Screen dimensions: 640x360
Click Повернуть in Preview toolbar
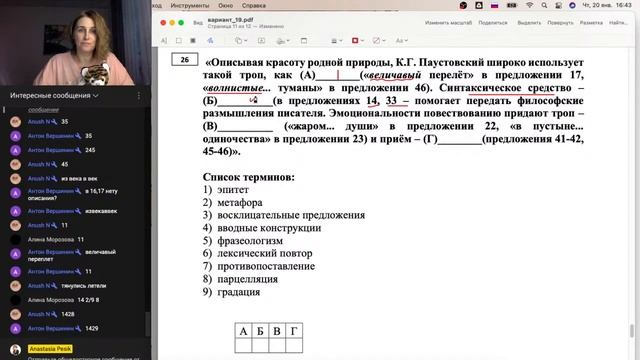pyautogui.click(x=560, y=23)
